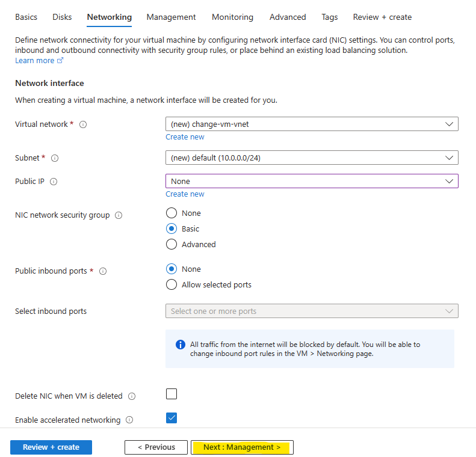Click the Public IP info icon
Screen dimensions: 476x457
pos(54,182)
